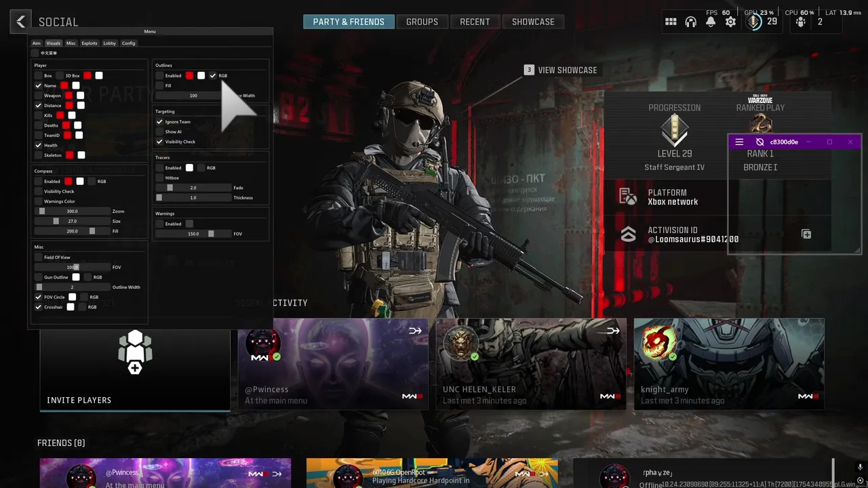
Task: Toggle the Name checkbox in Player section
Action: (x=39, y=85)
